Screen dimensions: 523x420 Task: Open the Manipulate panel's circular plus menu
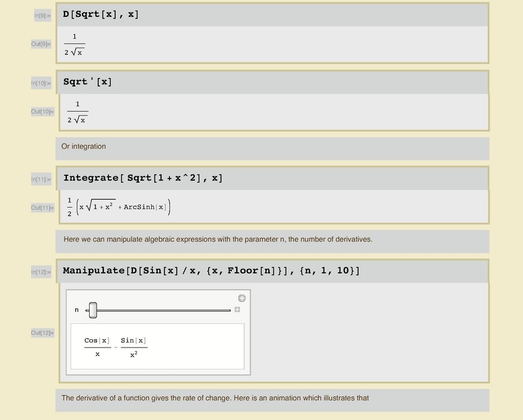pos(242,298)
